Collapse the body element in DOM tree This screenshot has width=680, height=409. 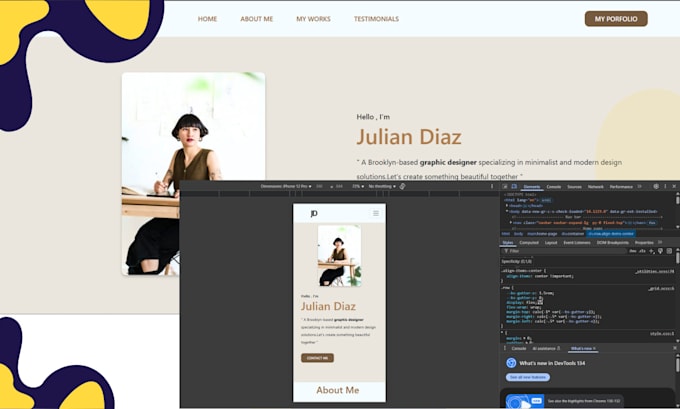click(507, 211)
